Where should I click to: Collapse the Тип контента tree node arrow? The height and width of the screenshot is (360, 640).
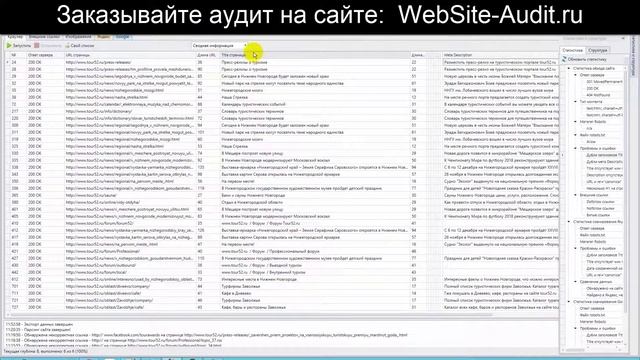click(576, 102)
